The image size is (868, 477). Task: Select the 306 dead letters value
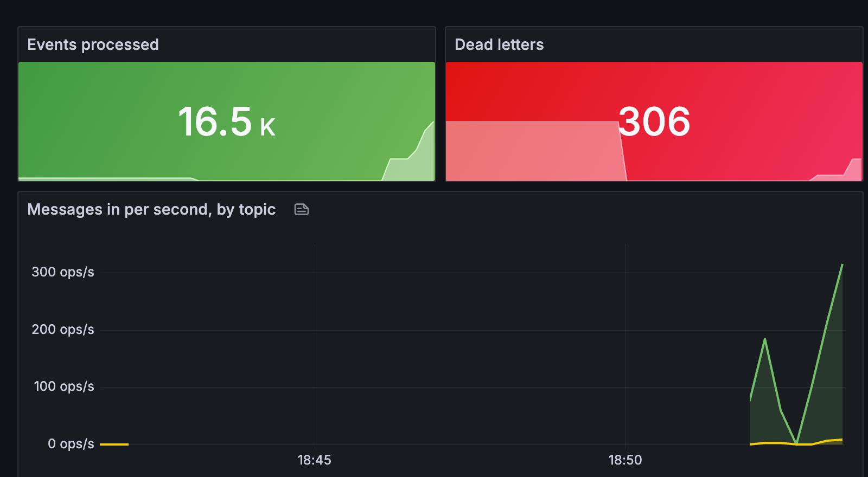pos(654,121)
